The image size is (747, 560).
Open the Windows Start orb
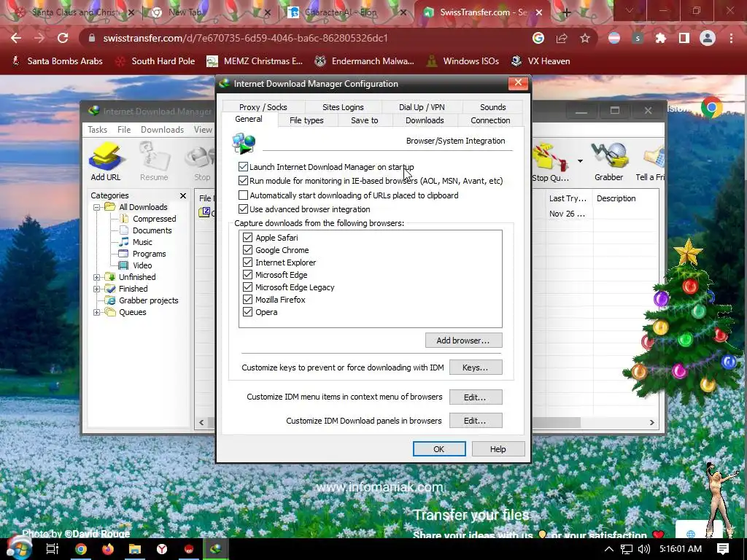click(x=19, y=548)
